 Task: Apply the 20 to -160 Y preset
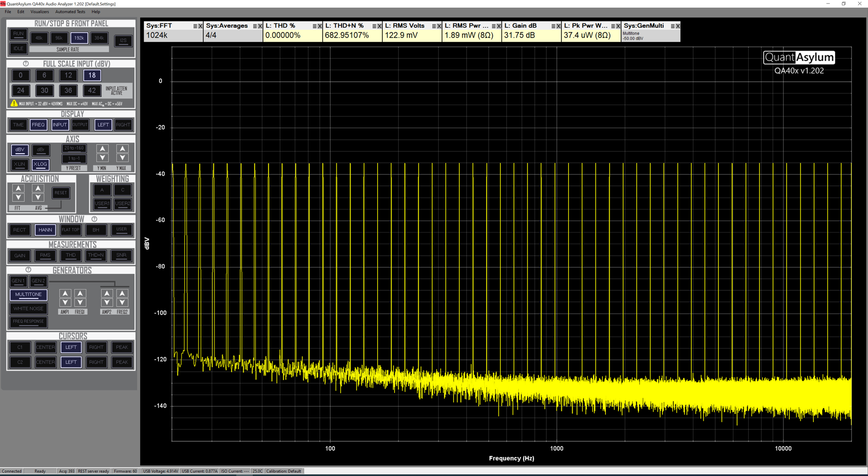[74, 148]
